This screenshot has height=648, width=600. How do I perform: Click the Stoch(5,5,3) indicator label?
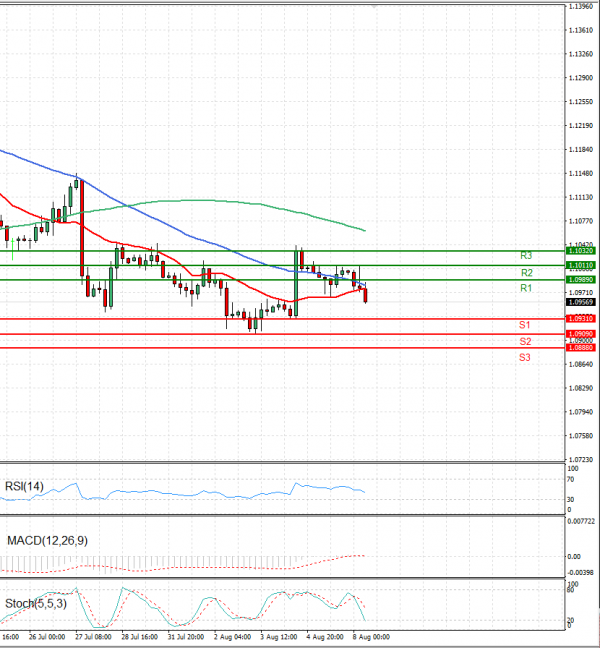tap(36, 604)
